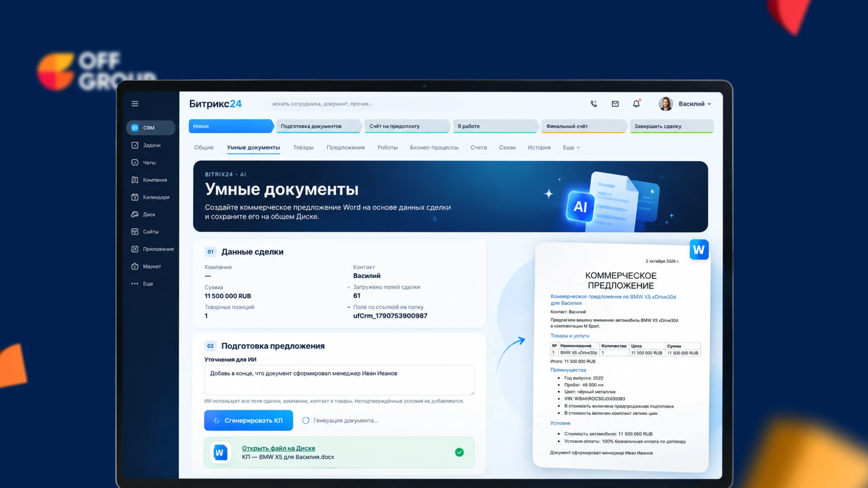Open Компания icon in sidebar
Screen dimensions: 868x488
pos(135,180)
